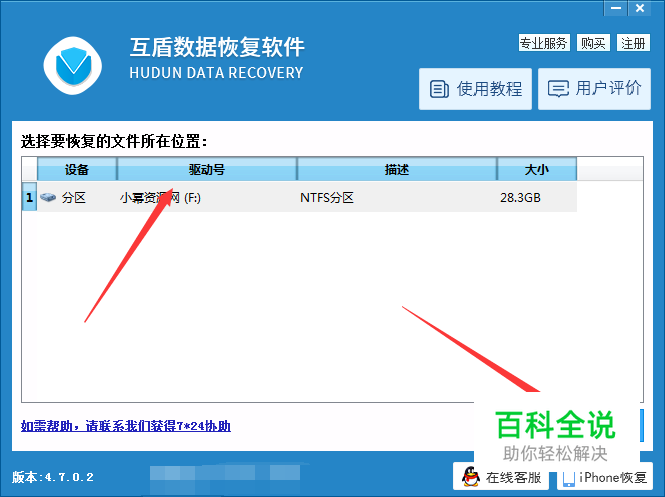This screenshot has width=665, height=497.
Task: Sort by the 大小 column header
Action: [536, 169]
